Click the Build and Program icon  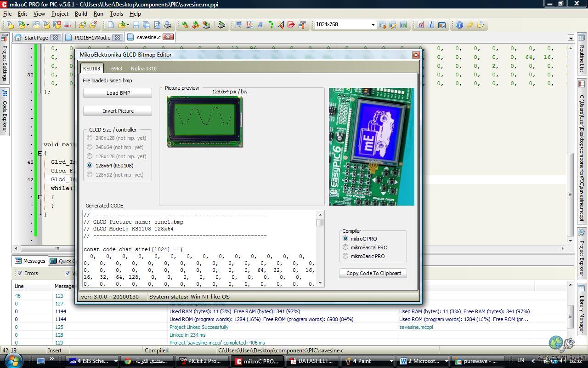[x=206, y=25]
